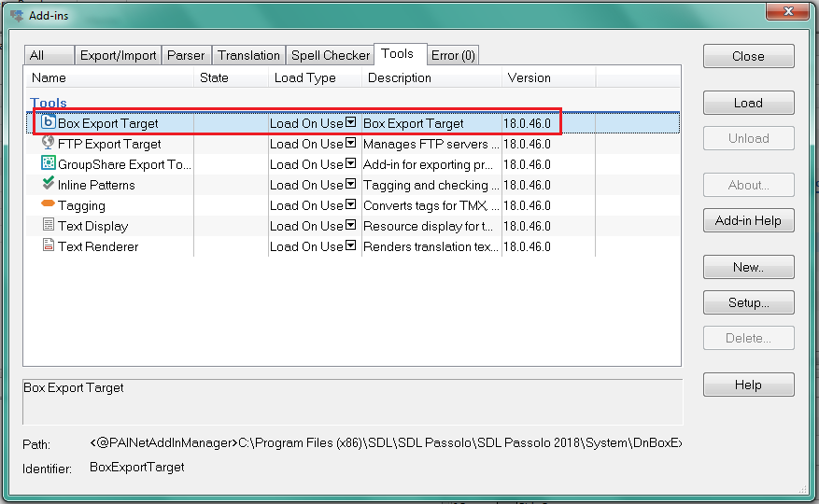Switch to the Spell Checker tab
The height and width of the screenshot is (504, 819).
(330, 55)
